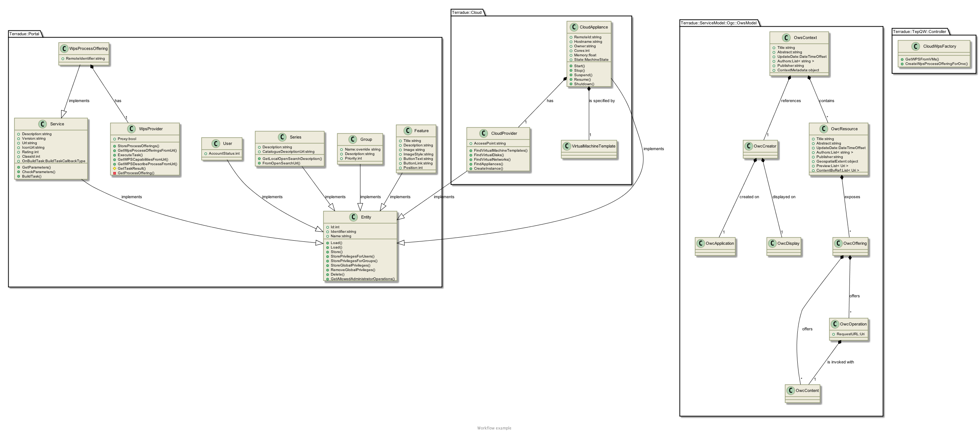Click the StorePrivilegesForGroups() method in Entity
Screen dimensions: 980x434
(354, 261)
